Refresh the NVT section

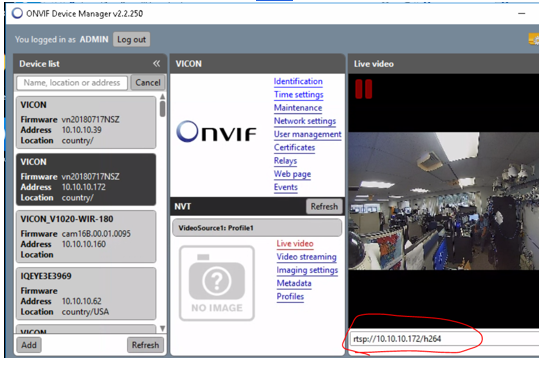coord(324,206)
